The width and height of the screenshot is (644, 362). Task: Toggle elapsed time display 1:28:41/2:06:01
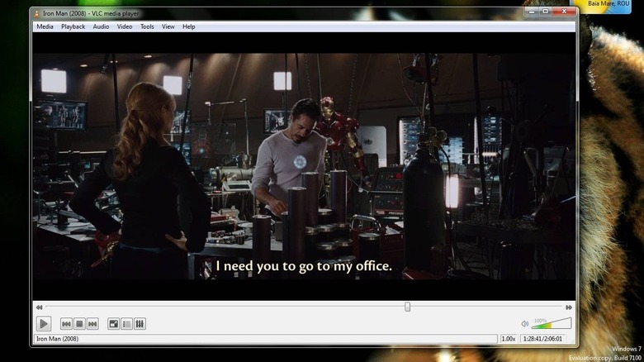tap(542, 339)
